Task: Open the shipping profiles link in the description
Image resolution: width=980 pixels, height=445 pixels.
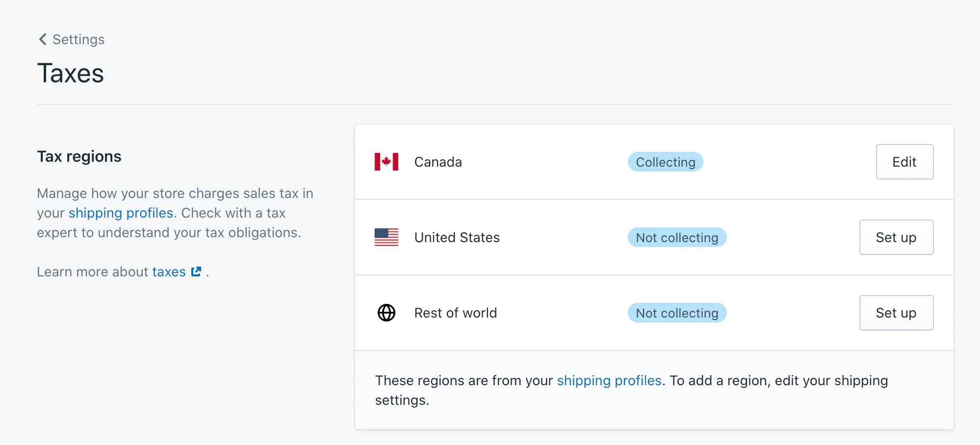Action: (x=121, y=213)
